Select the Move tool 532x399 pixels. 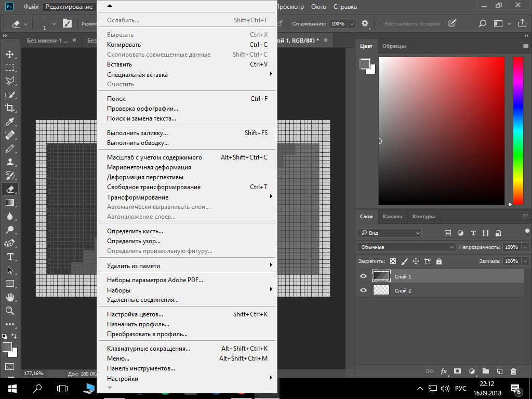[x=9, y=54]
